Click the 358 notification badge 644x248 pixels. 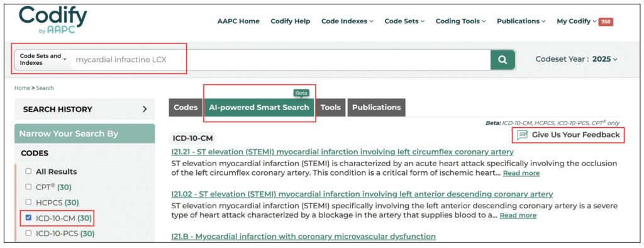(x=606, y=21)
